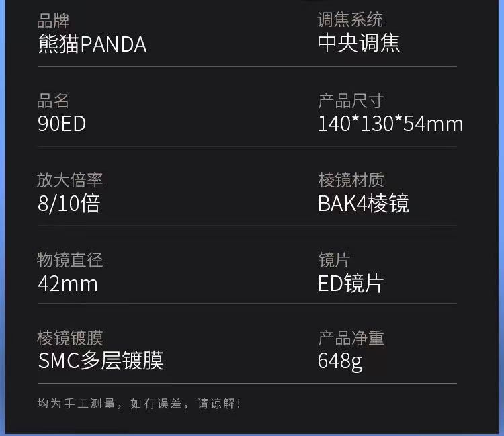Select the 调焦系统 label

pos(350,20)
